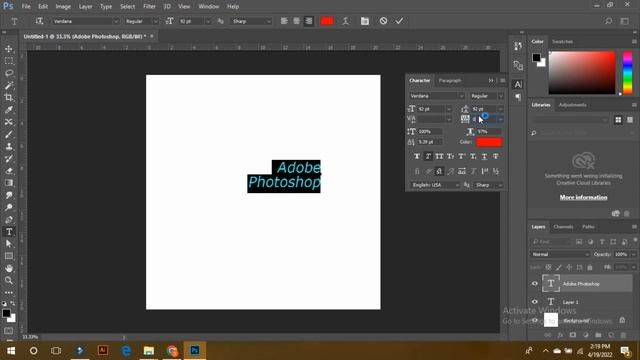The height and width of the screenshot is (360, 640).
Task: Toggle Faux Italic in Character panel
Action: tap(428, 156)
